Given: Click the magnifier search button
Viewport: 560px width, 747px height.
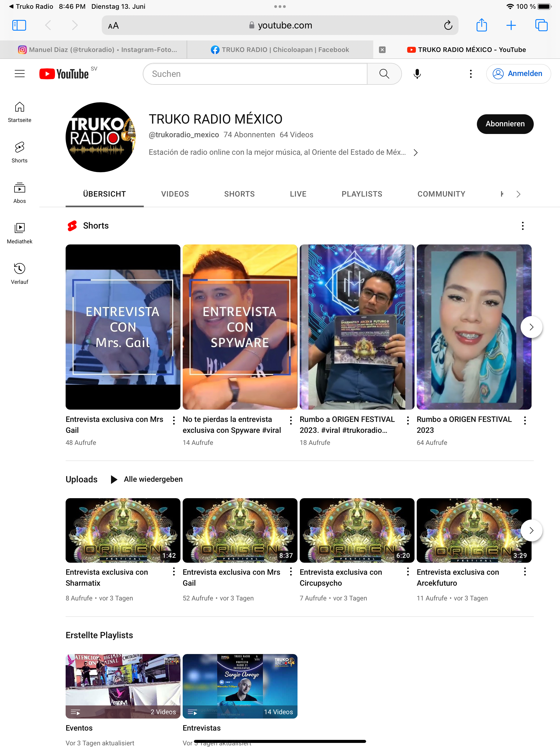Looking at the screenshot, I should point(384,74).
